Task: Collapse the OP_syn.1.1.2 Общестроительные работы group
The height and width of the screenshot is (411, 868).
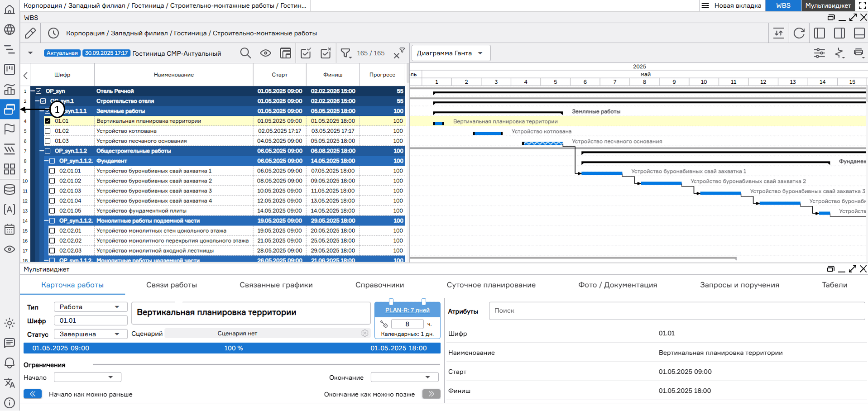Action: pyautogui.click(x=42, y=151)
